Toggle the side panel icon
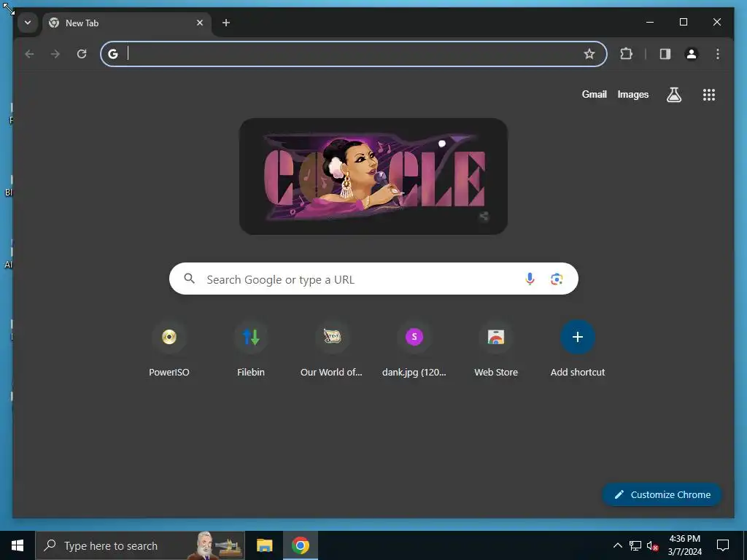The height and width of the screenshot is (560, 747). click(665, 54)
